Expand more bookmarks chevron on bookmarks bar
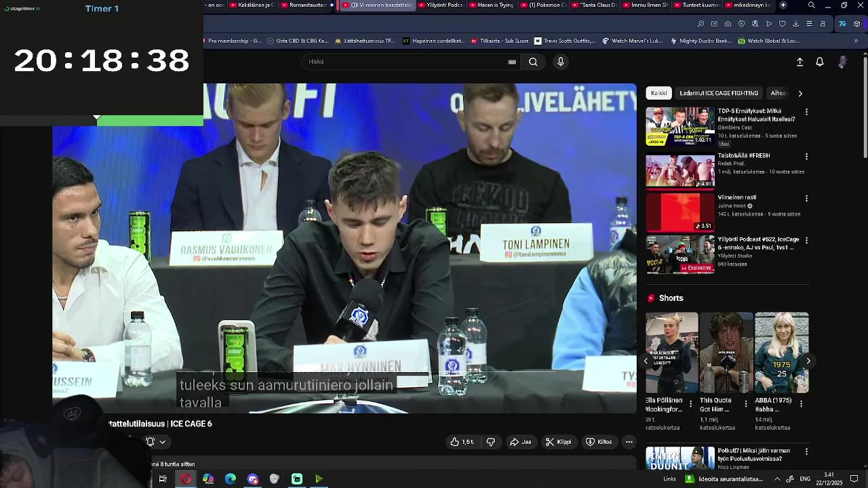Image resolution: width=868 pixels, height=488 pixels. point(856,41)
